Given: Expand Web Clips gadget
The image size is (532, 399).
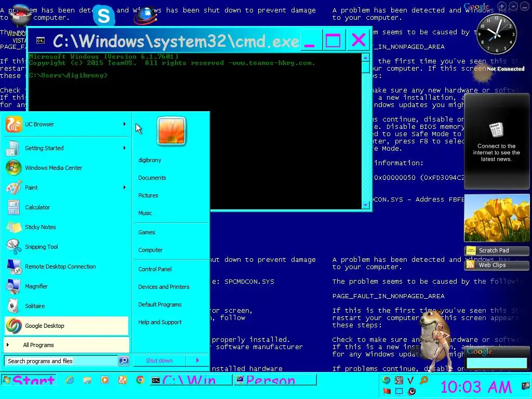Looking at the screenshot, I should click(x=496, y=265).
